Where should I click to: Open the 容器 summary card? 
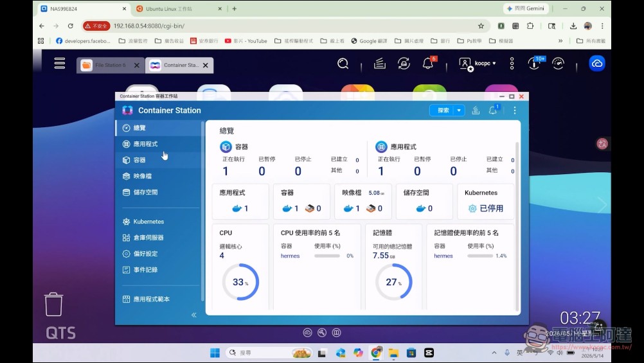coord(301,202)
